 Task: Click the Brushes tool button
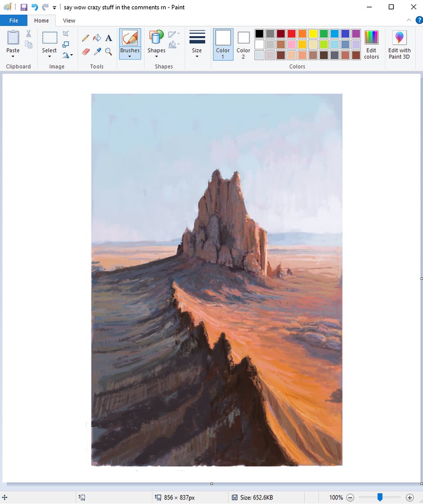(x=130, y=38)
